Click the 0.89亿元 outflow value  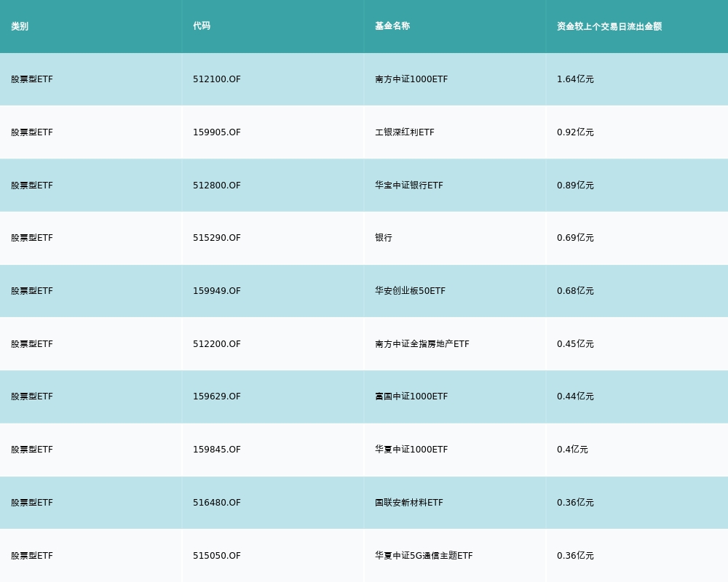[575, 186]
